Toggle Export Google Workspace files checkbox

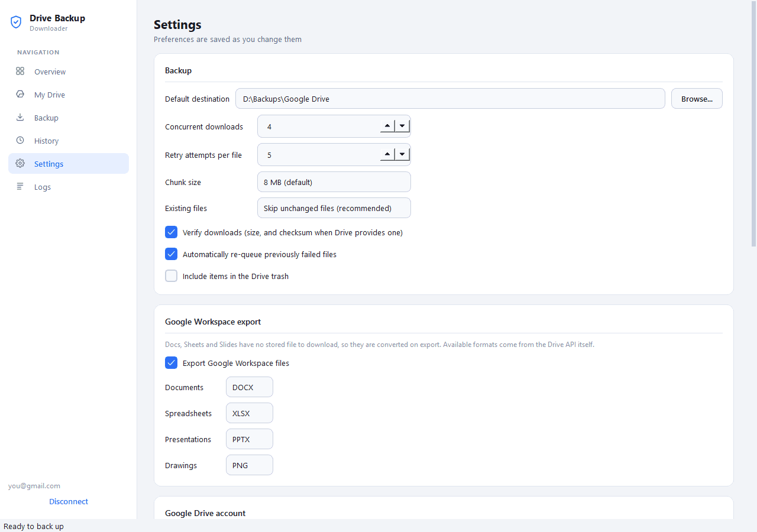(x=171, y=363)
